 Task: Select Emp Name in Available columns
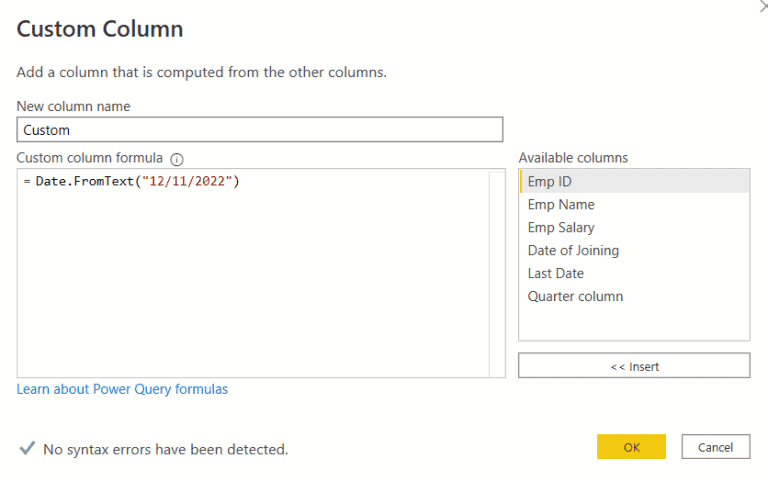click(x=634, y=204)
